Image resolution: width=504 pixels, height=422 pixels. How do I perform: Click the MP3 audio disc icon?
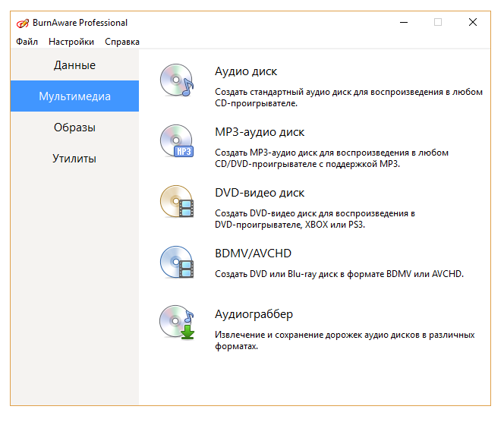177,140
